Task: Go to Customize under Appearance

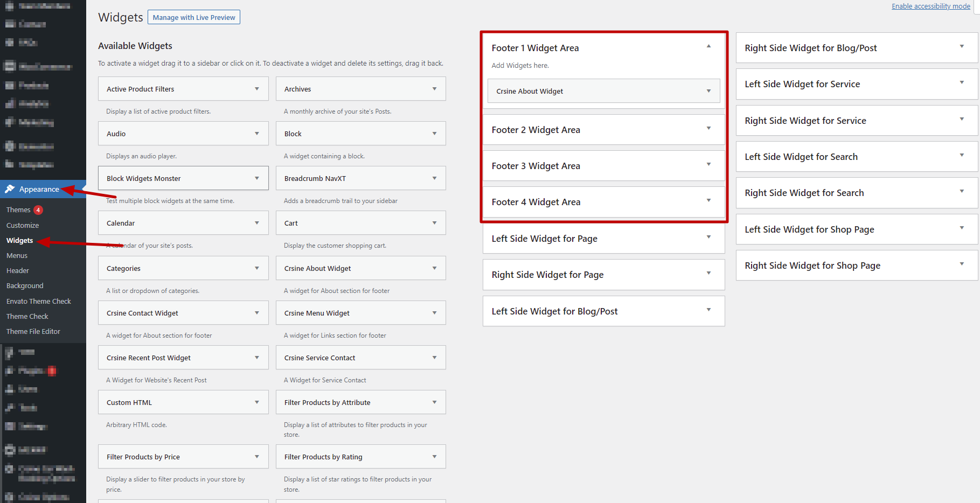Action: tap(23, 226)
